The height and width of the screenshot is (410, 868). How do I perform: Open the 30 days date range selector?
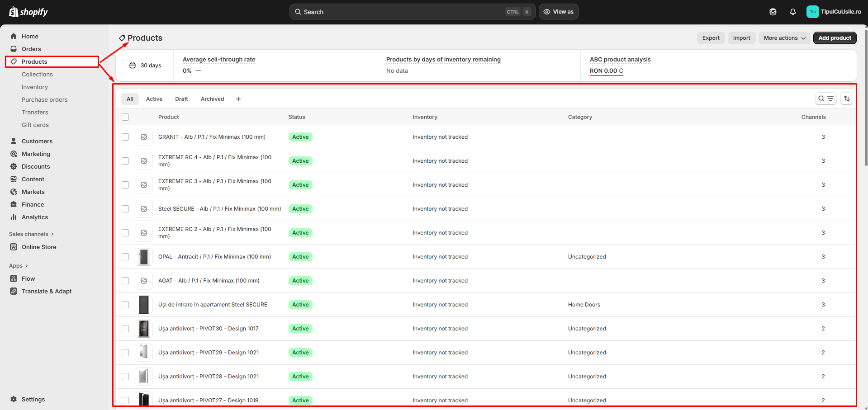click(145, 66)
